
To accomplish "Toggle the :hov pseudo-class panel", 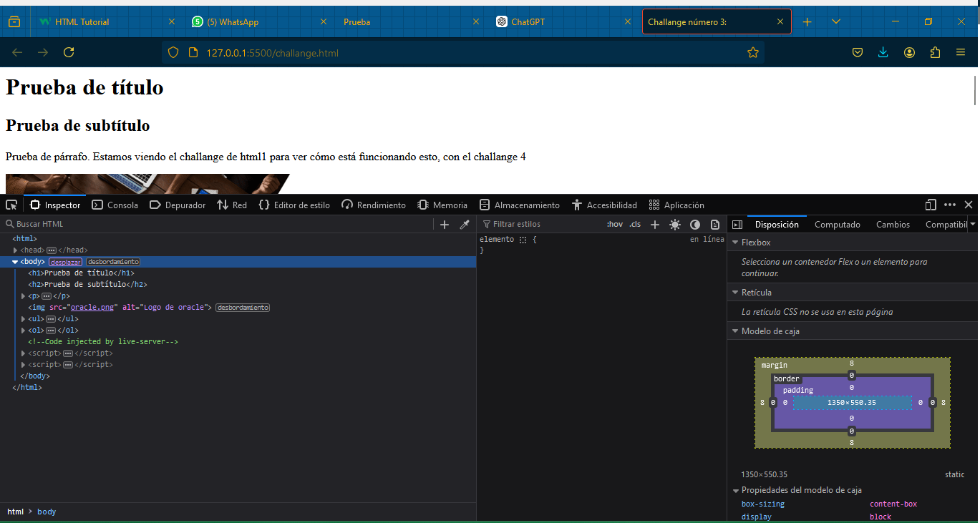I will tap(615, 224).
